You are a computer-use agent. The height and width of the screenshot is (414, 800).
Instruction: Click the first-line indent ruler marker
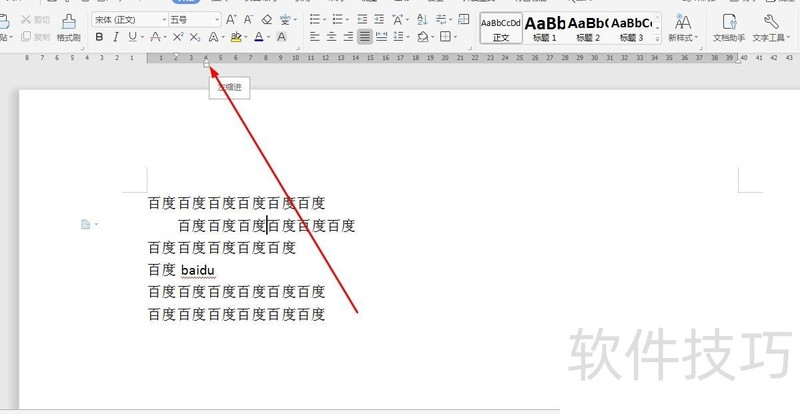[x=176, y=55]
